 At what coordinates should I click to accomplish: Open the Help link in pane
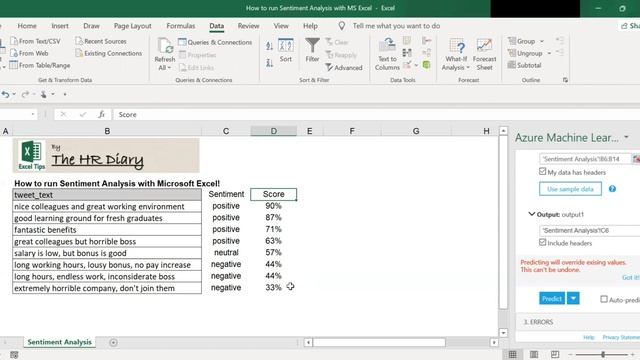tap(589, 337)
